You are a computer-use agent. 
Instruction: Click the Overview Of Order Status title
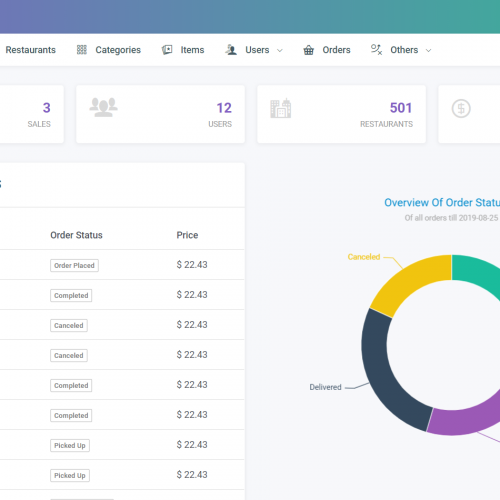click(x=442, y=203)
